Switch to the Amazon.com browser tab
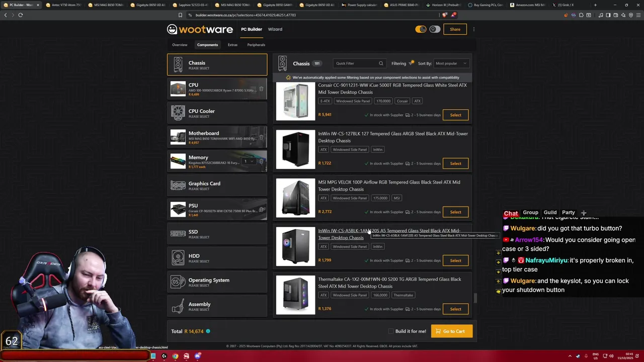Viewport: 644px width, 362px height. [x=527, y=5]
